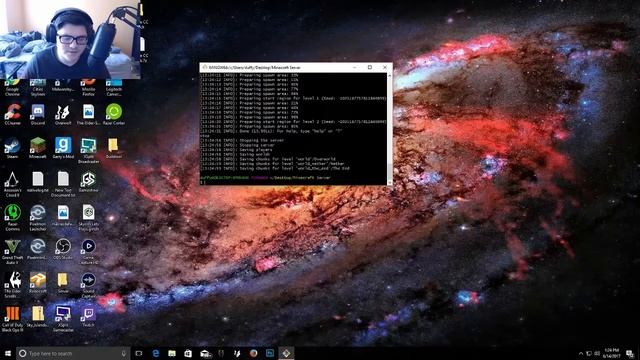Open The Elder Scrolls dragon logo shortcut
The width and height of the screenshot is (640, 360).
[x=12, y=285]
